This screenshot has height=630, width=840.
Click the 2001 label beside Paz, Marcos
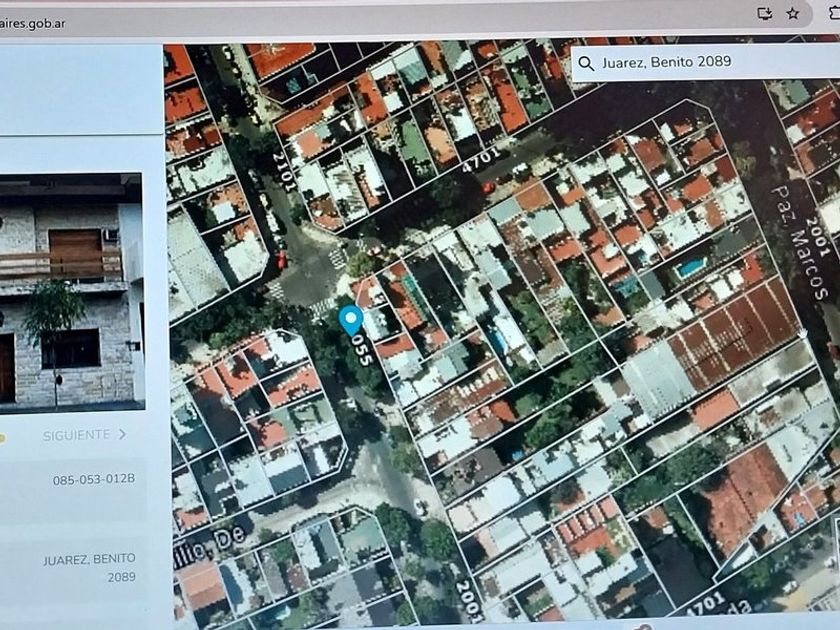coord(819,238)
